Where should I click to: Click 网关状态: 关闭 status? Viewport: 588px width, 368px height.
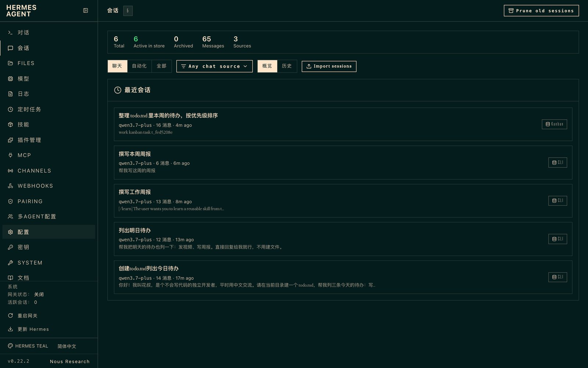tap(26, 294)
